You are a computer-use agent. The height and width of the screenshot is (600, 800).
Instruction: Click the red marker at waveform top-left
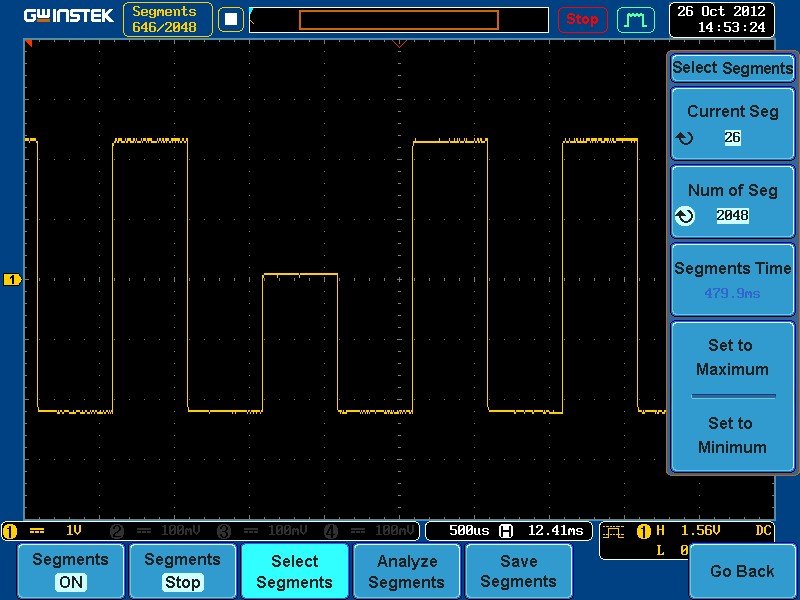click(29, 44)
